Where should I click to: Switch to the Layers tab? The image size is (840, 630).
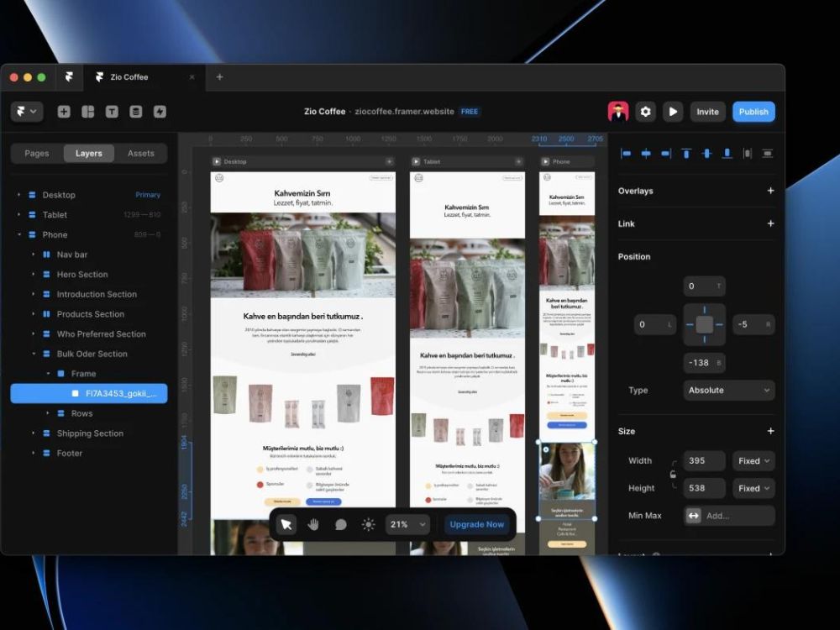click(x=89, y=153)
